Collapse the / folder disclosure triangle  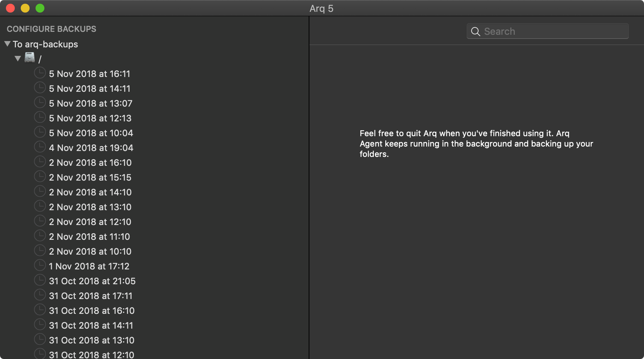(18, 58)
